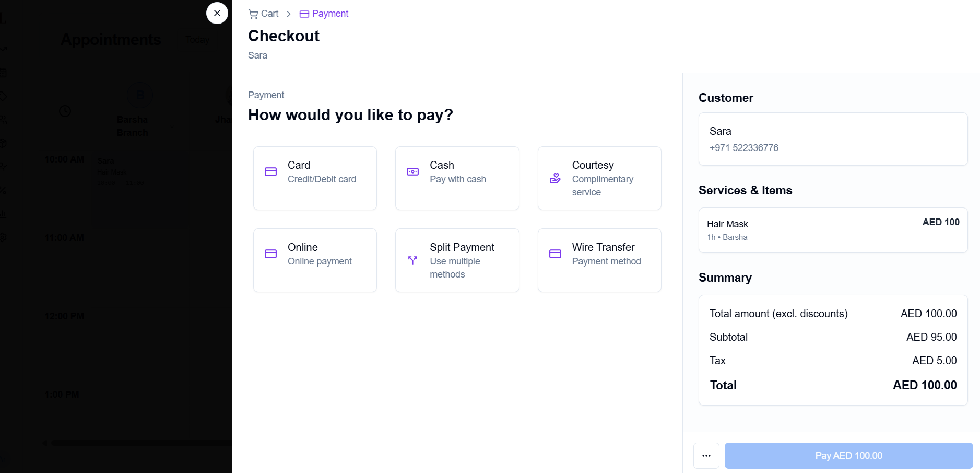Select the Wire Transfer option label
The height and width of the screenshot is (473, 980).
point(603,247)
